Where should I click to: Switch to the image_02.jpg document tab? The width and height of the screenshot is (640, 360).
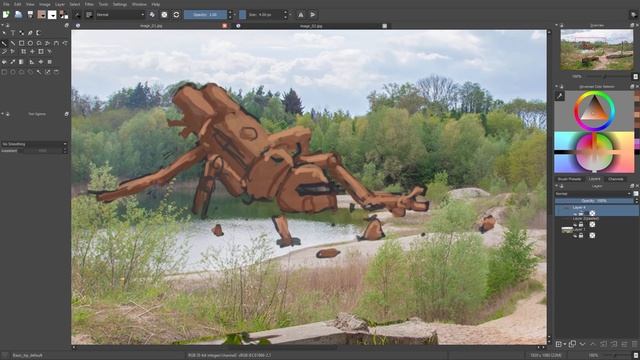[311, 26]
